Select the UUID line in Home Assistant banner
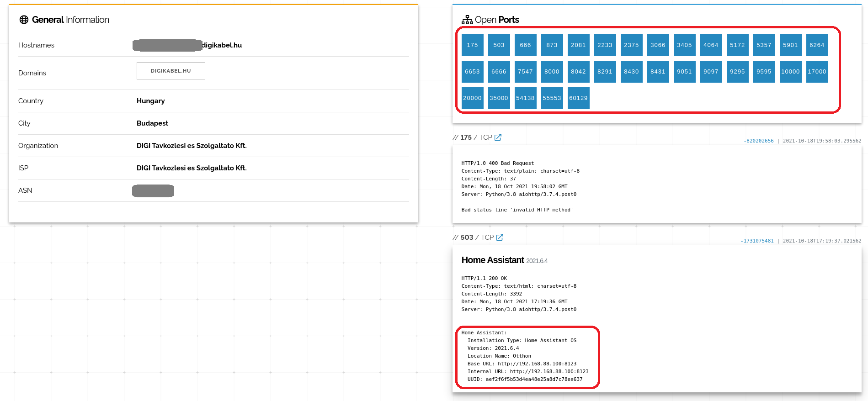Image resolution: width=868 pixels, height=401 pixels. coord(525,379)
